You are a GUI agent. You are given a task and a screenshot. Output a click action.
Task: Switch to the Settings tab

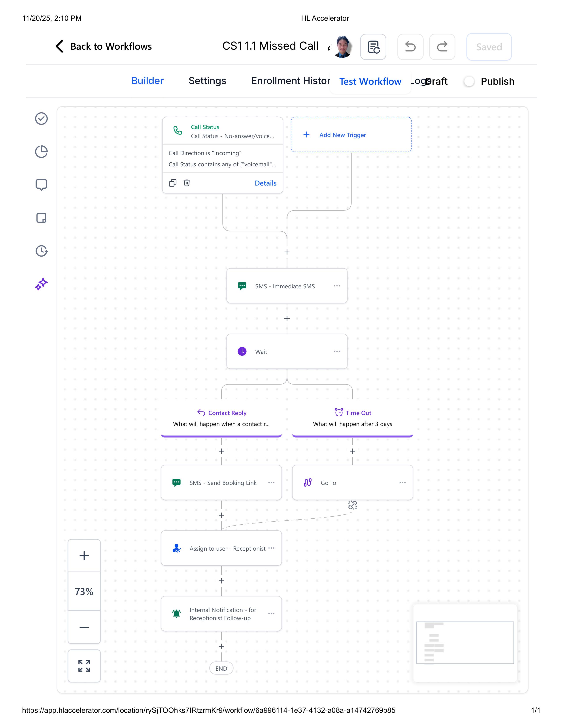coord(207,81)
